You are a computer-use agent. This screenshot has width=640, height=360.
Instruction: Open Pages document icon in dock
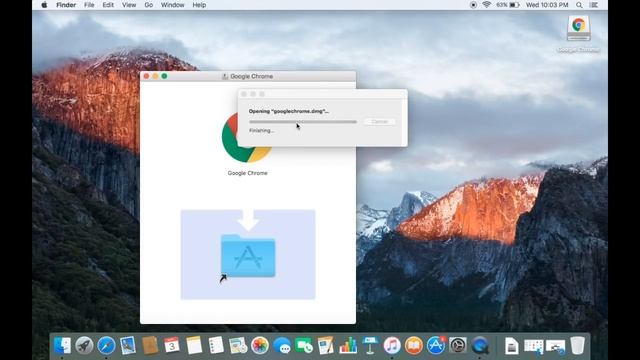[x=326, y=346]
